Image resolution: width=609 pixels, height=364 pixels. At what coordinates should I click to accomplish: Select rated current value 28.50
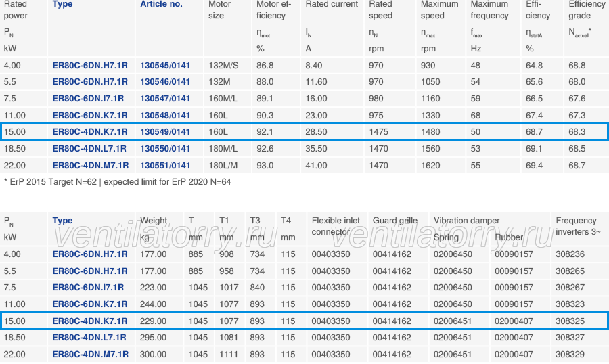pos(316,132)
